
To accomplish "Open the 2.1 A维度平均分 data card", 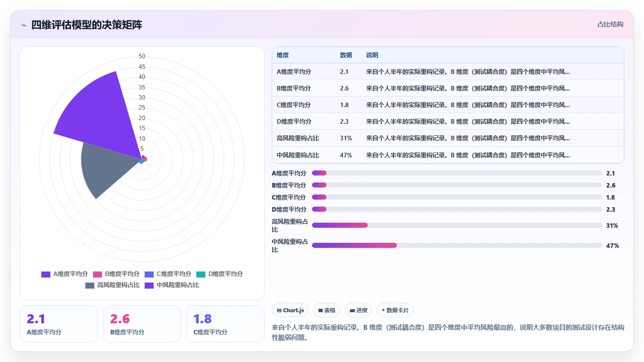I will point(58,324).
